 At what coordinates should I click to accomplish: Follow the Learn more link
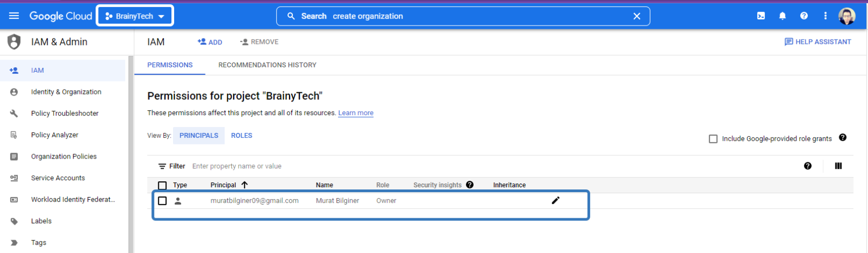(x=355, y=113)
